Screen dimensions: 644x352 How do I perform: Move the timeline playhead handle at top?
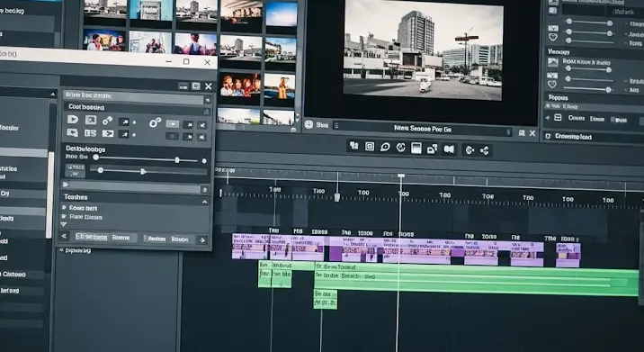click(401, 176)
